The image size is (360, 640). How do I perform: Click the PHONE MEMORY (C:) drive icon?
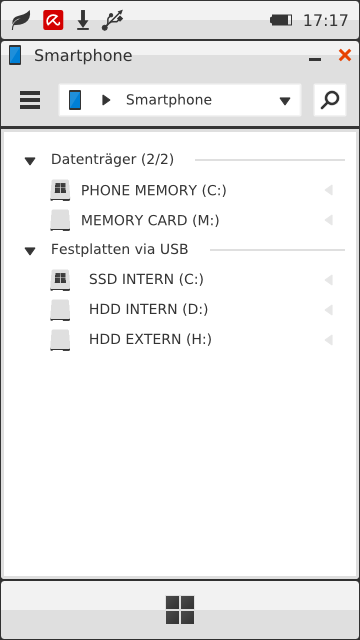coord(60,190)
